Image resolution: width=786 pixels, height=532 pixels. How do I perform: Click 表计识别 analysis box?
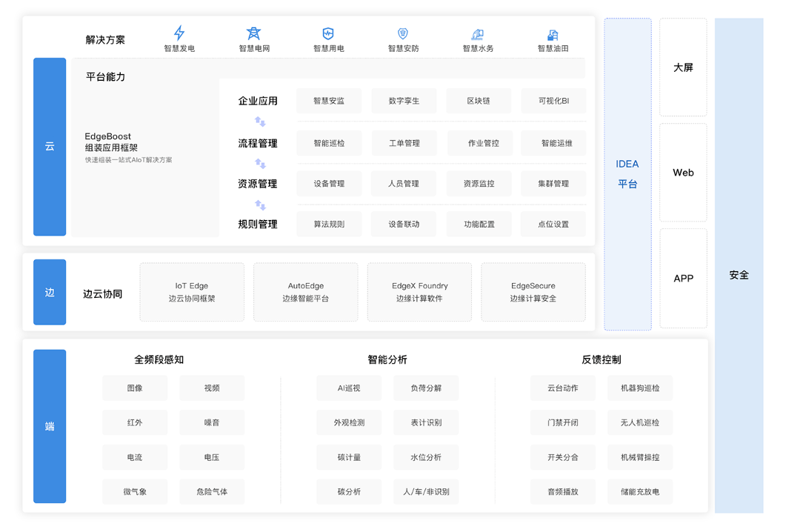(426, 422)
